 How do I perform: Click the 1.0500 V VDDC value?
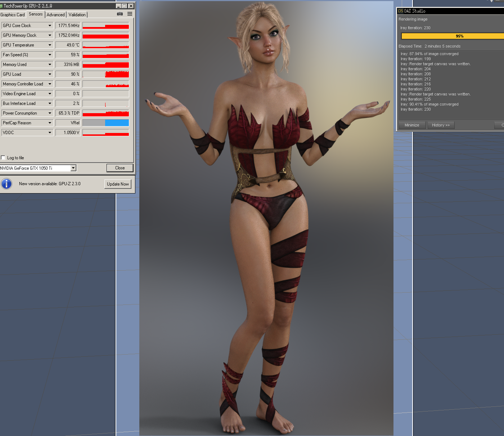tap(68, 133)
